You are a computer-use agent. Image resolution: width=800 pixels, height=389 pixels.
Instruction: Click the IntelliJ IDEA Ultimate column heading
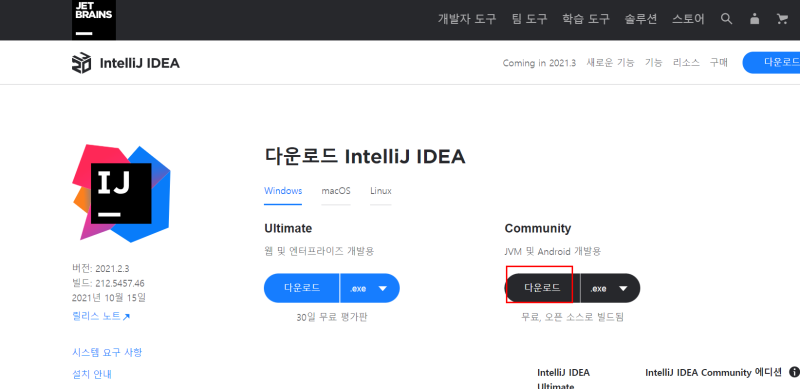tap(563, 379)
